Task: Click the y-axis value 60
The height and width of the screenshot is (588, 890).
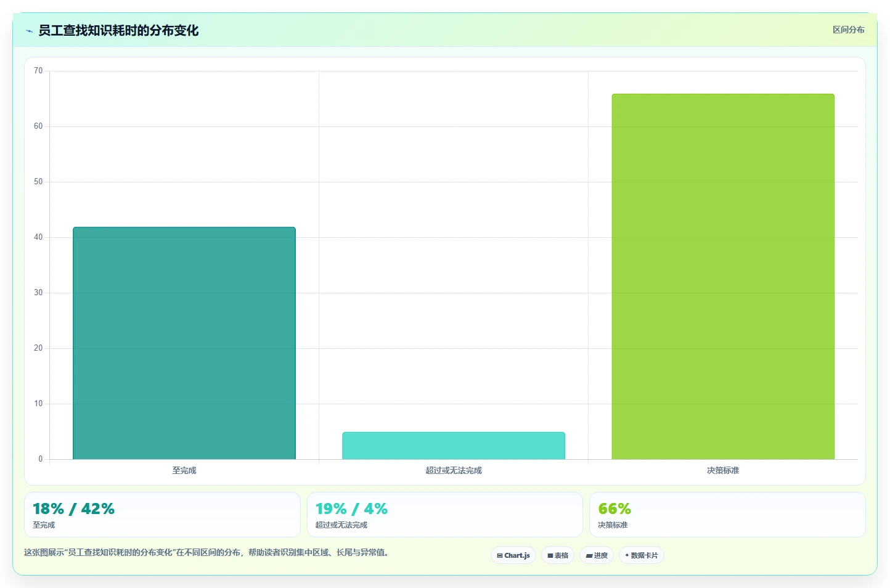Action: pos(38,126)
